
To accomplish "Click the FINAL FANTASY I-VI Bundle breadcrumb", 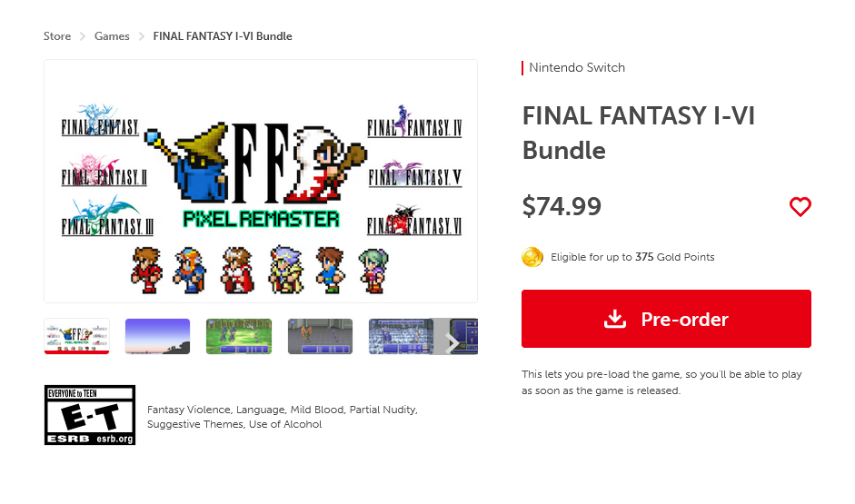I will pyautogui.click(x=223, y=36).
